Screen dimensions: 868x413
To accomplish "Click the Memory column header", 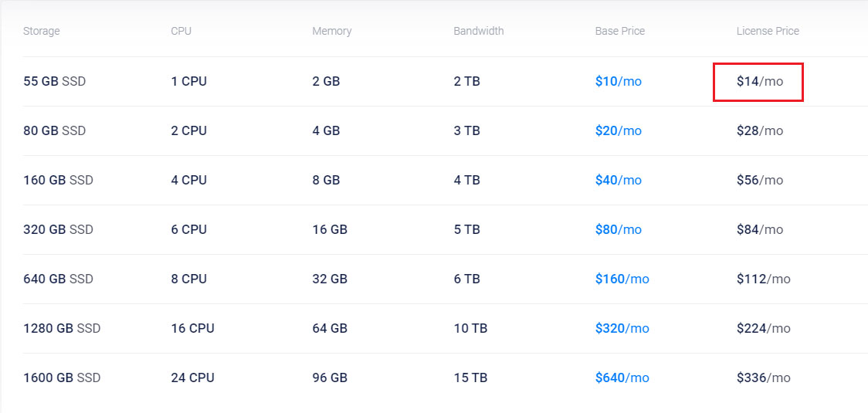I will 331,31.
